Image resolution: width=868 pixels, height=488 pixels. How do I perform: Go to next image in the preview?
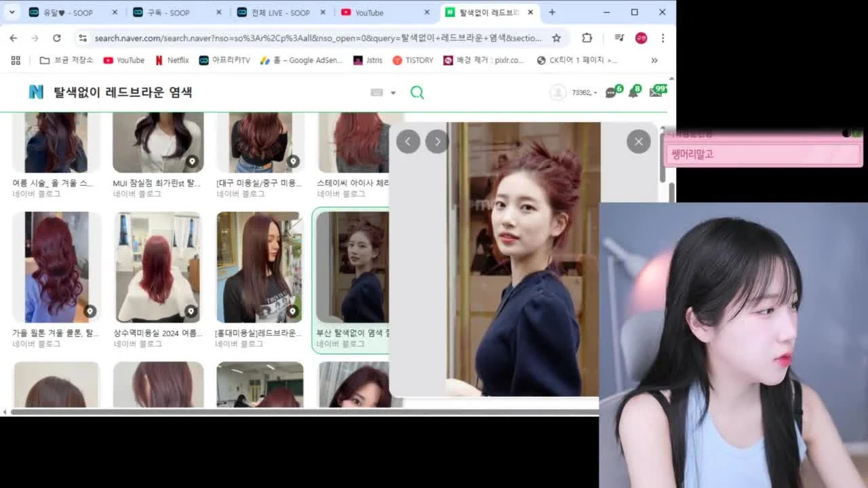tap(437, 142)
